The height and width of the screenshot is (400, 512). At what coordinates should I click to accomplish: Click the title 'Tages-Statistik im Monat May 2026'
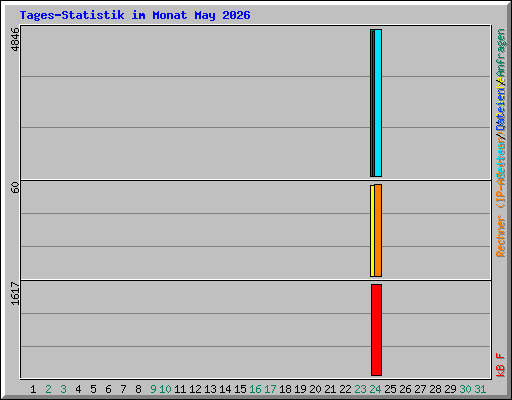pyautogui.click(x=135, y=15)
